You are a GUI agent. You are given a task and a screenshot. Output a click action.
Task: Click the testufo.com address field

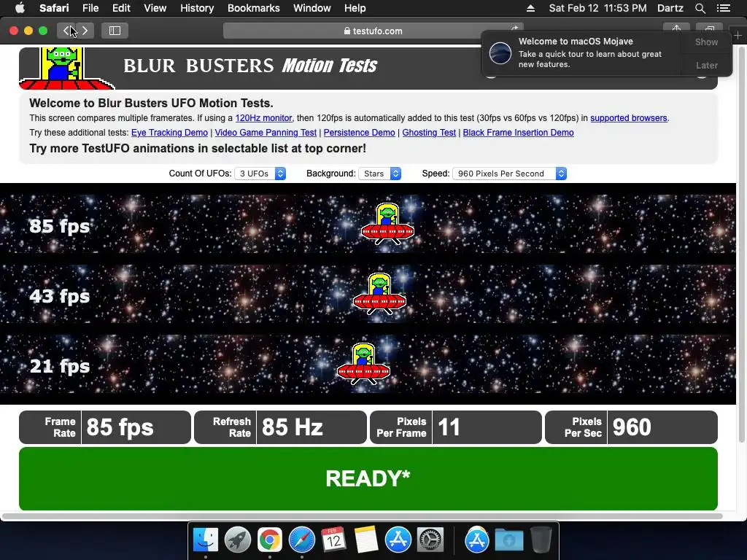point(373,31)
